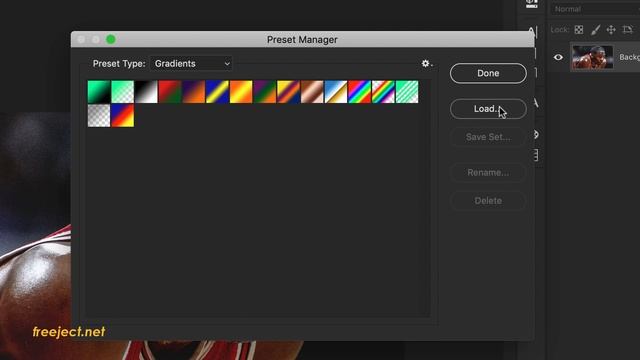This screenshot has height=360, width=640.
Task: Select the green-to-transparent gradient swatch
Action: pyautogui.click(x=123, y=92)
